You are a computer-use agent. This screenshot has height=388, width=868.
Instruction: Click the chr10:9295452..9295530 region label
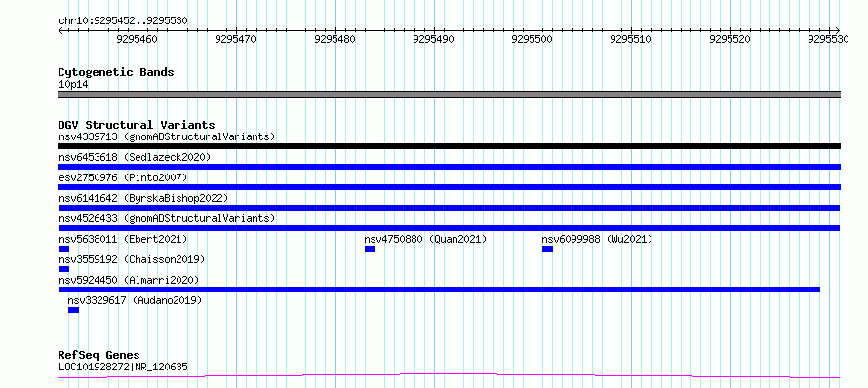pyautogui.click(x=123, y=20)
